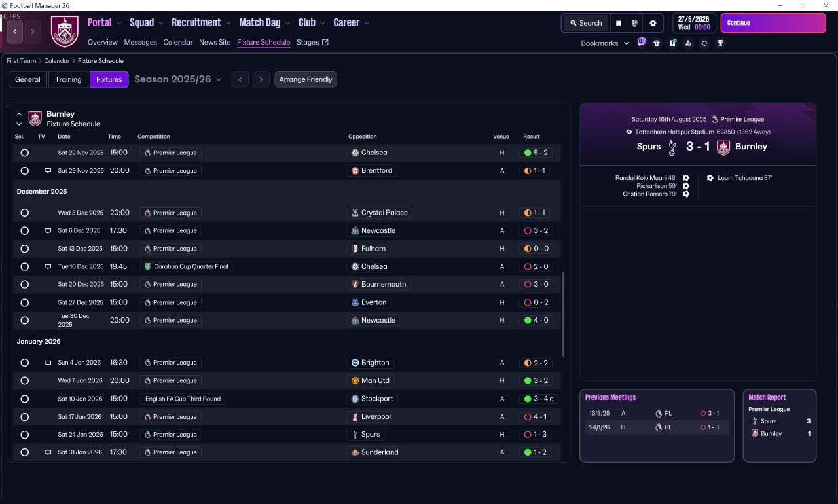The height and width of the screenshot is (504, 838).
Task: Click the Chelsea badge in the 22 Nov row
Action: click(x=355, y=153)
